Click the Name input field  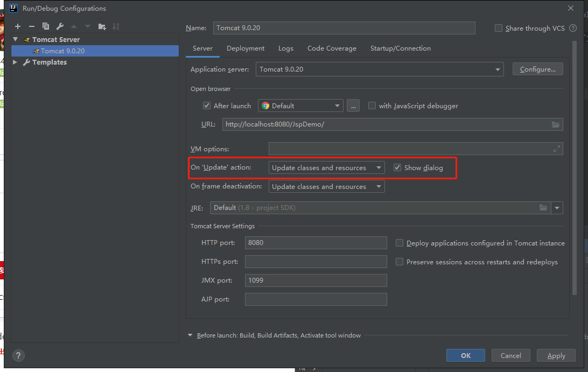point(344,28)
